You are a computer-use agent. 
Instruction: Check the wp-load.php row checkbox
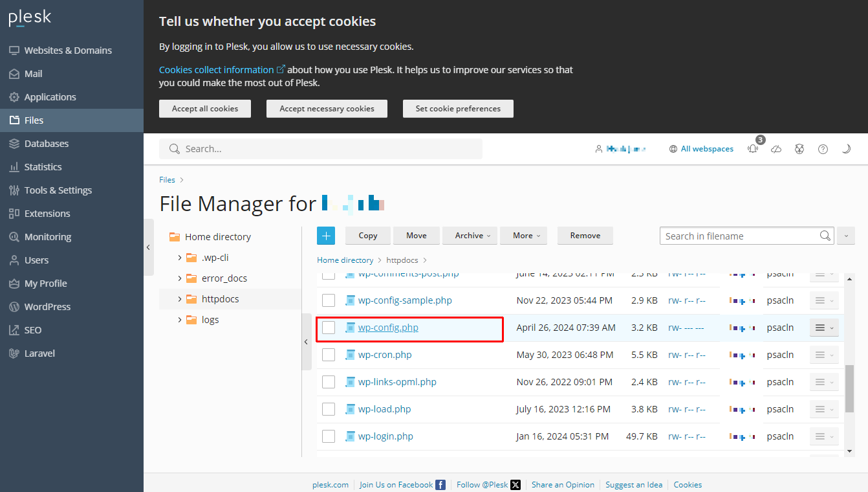329,409
